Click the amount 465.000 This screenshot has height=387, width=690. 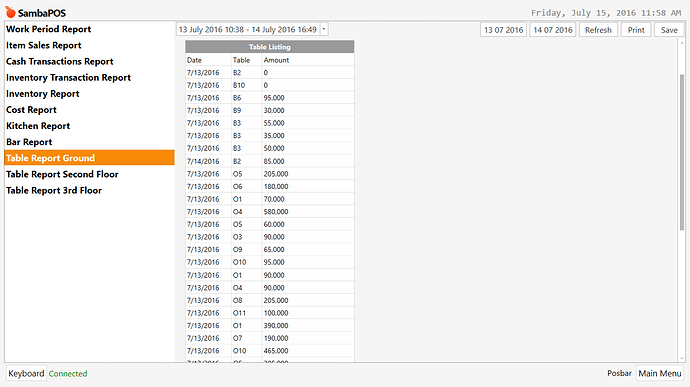[276, 351]
